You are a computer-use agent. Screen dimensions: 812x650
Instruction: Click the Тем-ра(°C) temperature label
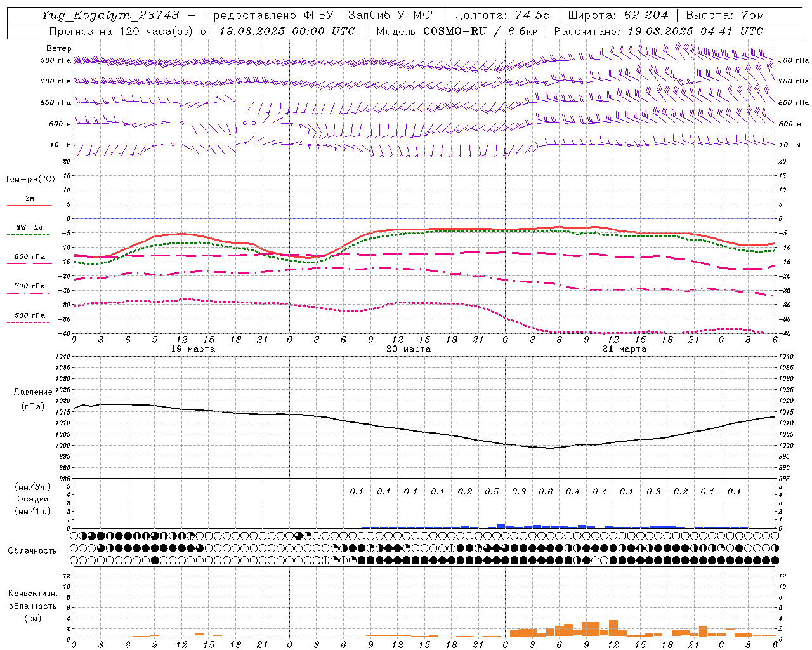point(30,180)
